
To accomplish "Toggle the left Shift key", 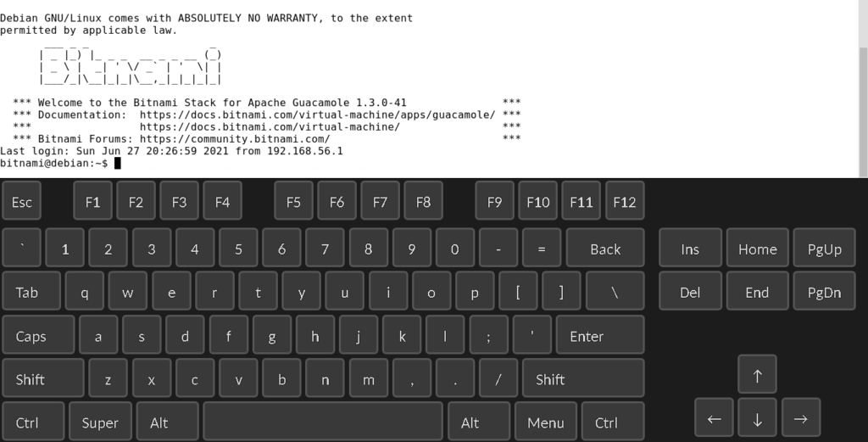I will tap(43, 378).
